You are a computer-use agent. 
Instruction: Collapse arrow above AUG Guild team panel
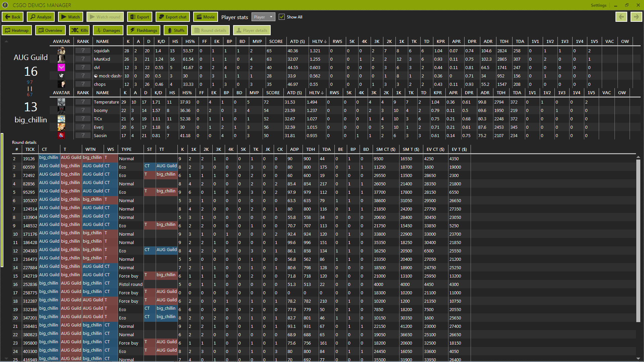tap(6, 41)
